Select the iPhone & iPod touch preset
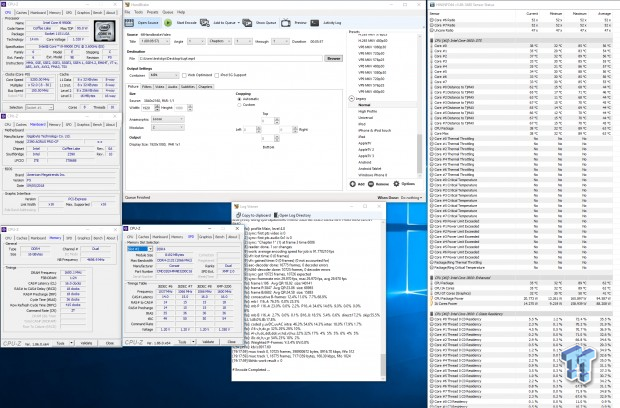The height and width of the screenshot is (408, 620). pos(374,130)
